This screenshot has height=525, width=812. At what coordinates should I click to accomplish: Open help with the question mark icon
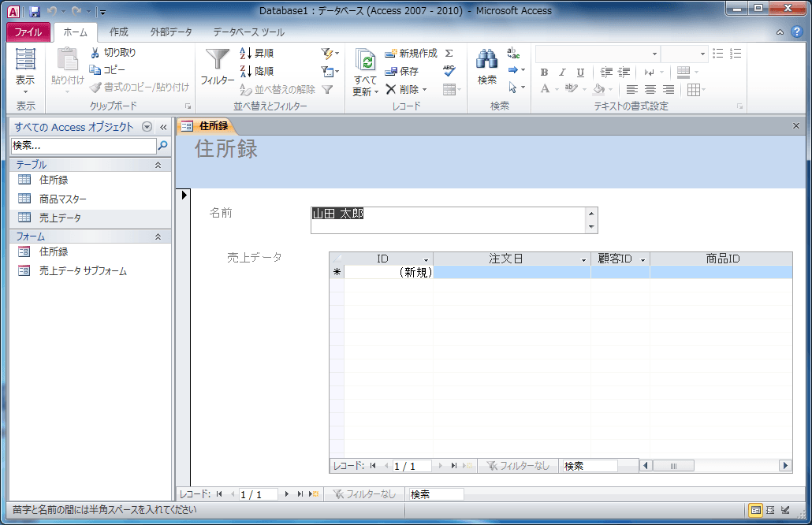click(x=796, y=32)
